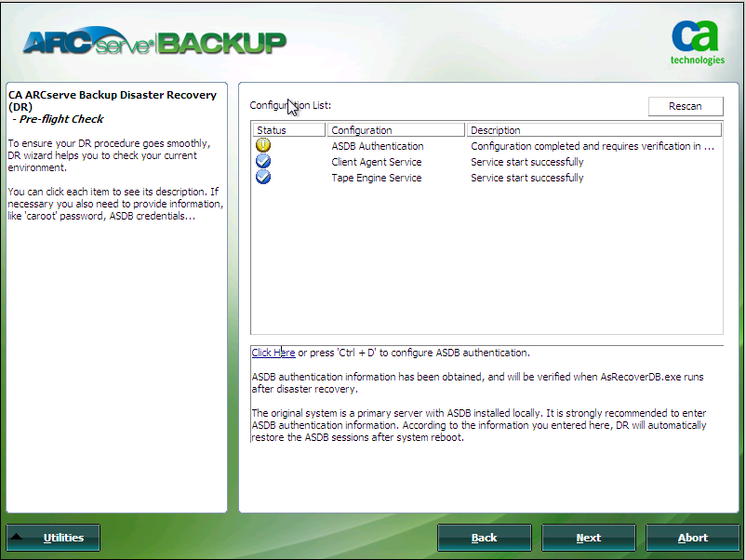This screenshot has width=746, height=560.
Task: Sort by the Description column header
Action: (594, 130)
